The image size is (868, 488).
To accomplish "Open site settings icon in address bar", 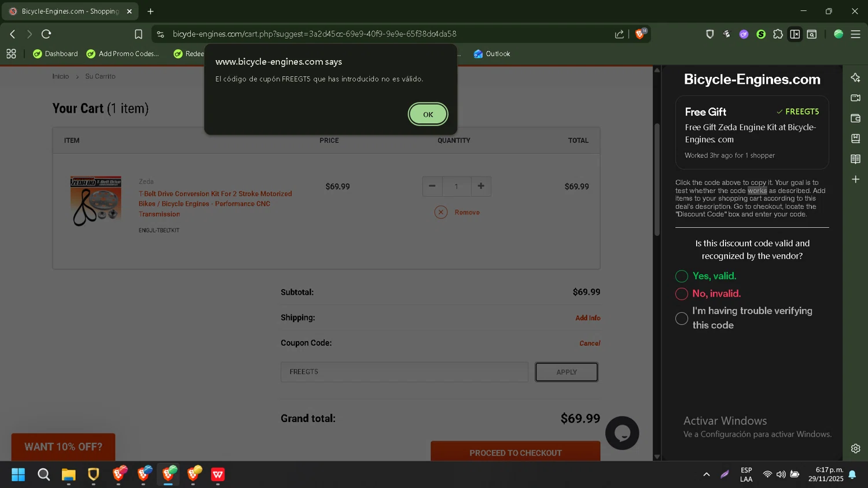I will pyautogui.click(x=160, y=34).
